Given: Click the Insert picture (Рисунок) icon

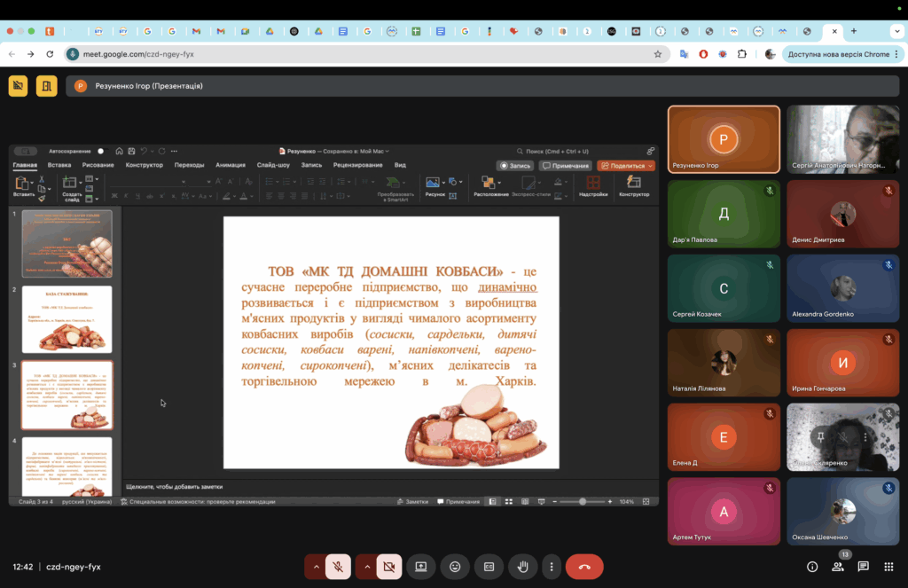Looking at the screenshot, I should coord(433,183).
